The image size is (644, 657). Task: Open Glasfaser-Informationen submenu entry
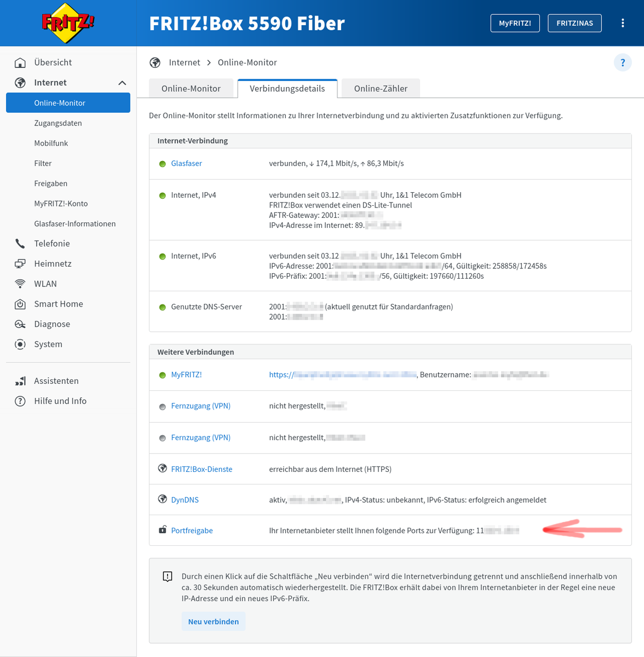(74, 223)
